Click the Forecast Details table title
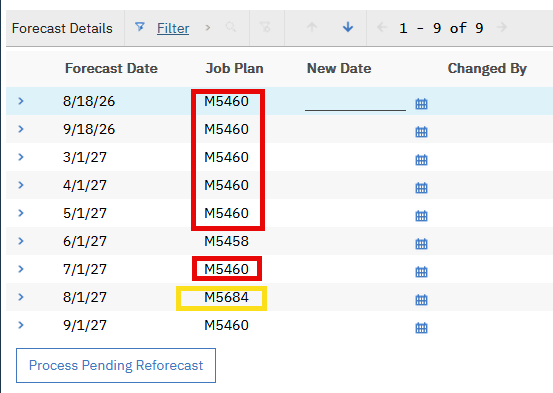The image size is (553, 393). click(x=62, y=28)
